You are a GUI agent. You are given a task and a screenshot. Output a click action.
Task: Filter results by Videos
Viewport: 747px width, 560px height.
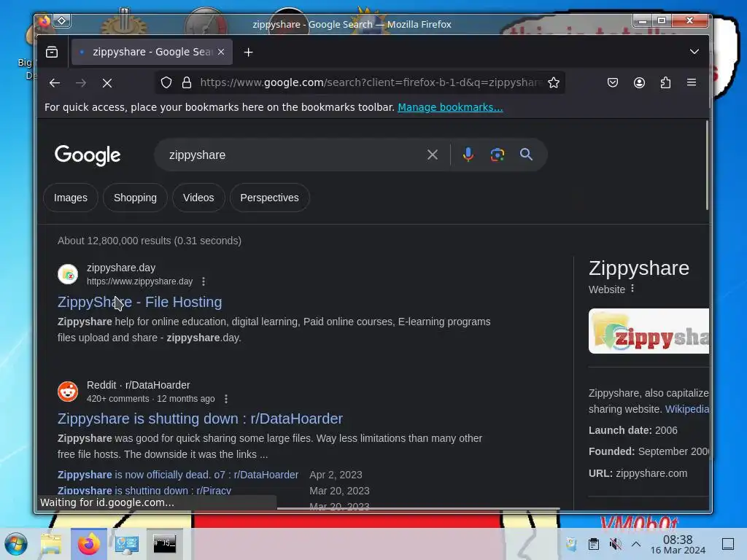[198, 198]
